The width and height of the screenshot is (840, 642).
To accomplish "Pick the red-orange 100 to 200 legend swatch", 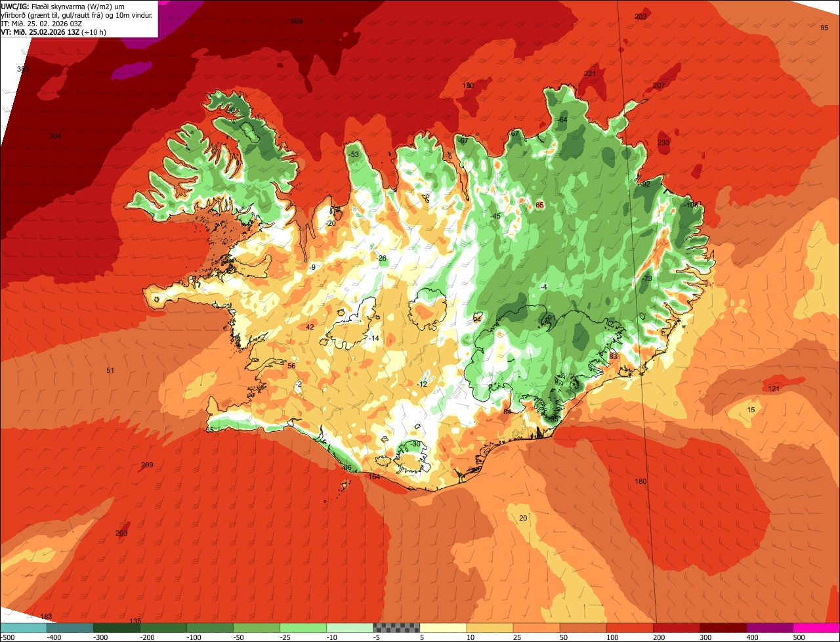I will 630,628.
